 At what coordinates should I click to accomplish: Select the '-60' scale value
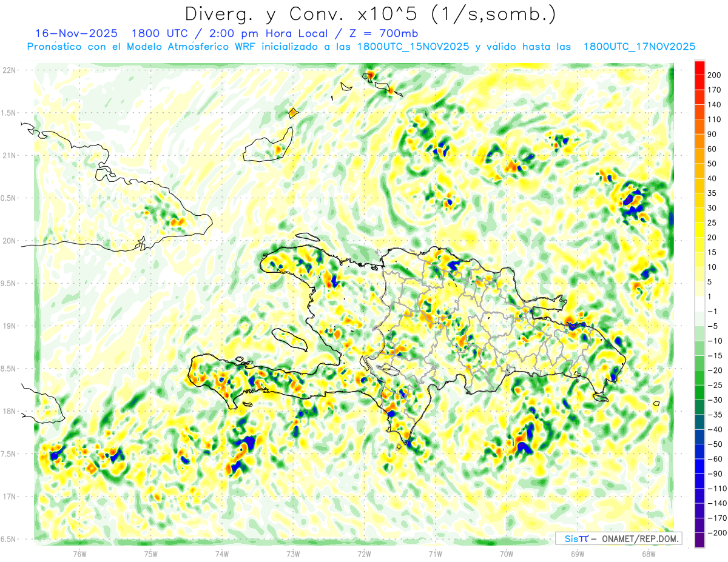(x=715, y=459)
